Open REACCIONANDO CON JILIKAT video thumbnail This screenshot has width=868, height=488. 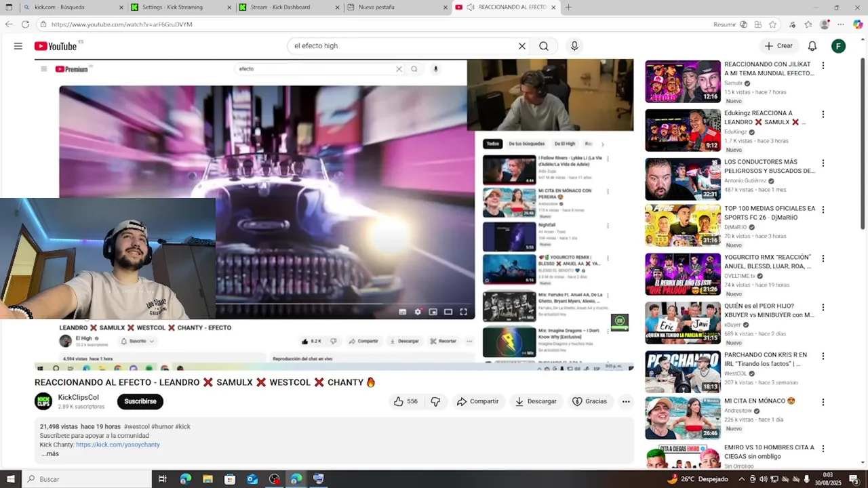683,81
